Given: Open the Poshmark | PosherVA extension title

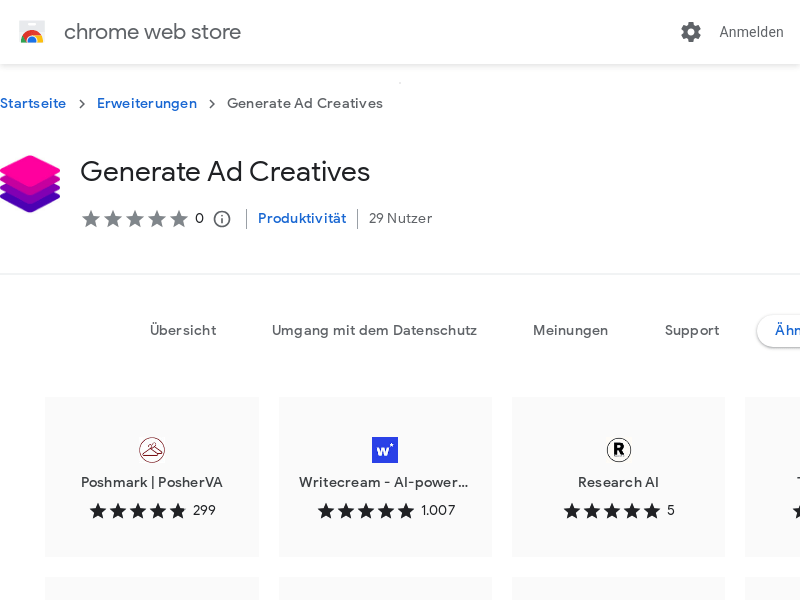Looking at the screenshot, I should 152,482.
